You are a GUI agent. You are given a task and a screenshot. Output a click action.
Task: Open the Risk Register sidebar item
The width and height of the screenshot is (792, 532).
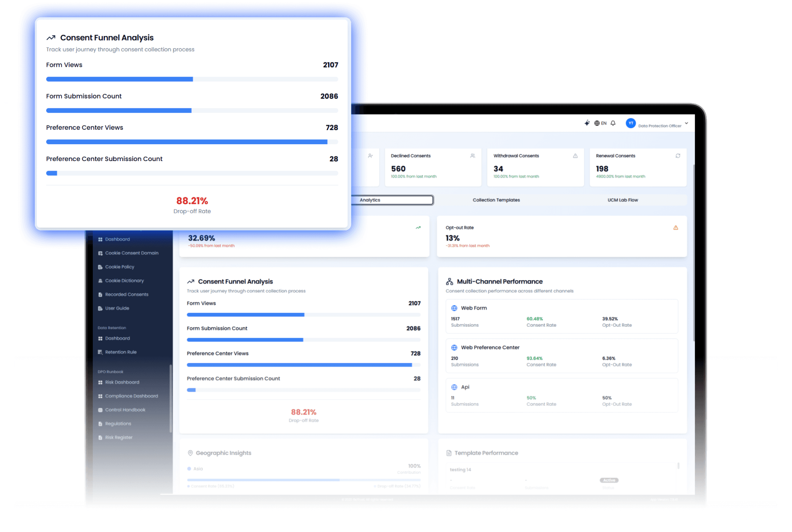coord(118,438)
